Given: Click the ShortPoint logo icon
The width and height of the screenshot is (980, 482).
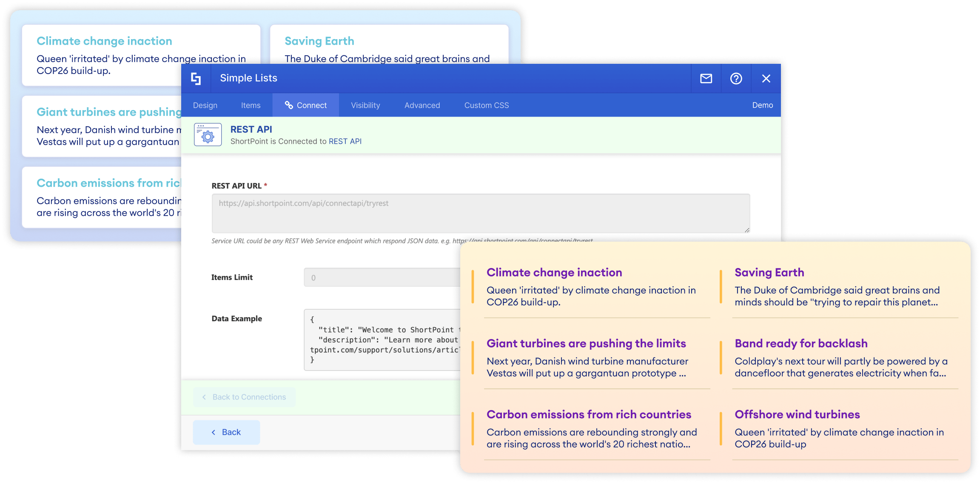Looking at the screenshot, I should pyautogui.click(x=196, y=78).
